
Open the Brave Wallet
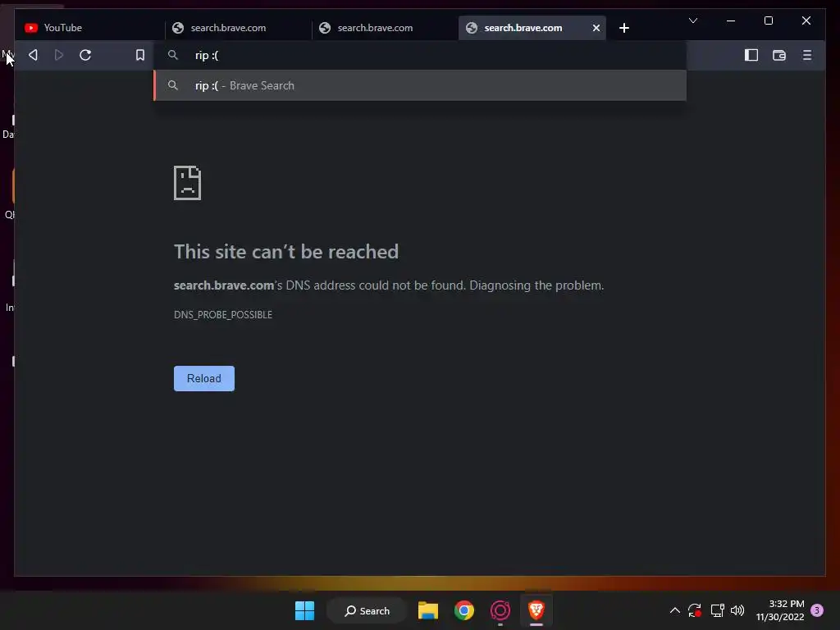(779, 55)
